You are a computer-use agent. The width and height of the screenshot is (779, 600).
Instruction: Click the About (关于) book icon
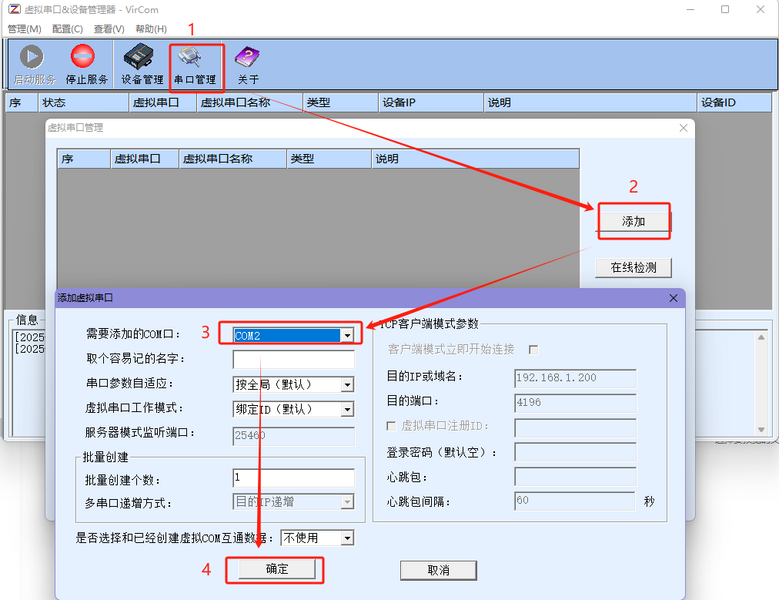[247, 57]
